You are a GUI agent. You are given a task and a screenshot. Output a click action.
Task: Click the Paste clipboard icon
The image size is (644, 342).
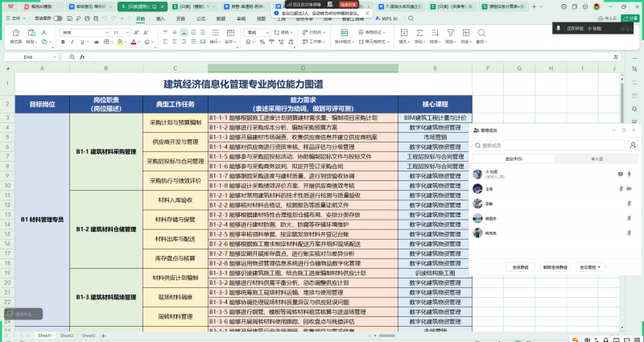click(x=31, y=33)
